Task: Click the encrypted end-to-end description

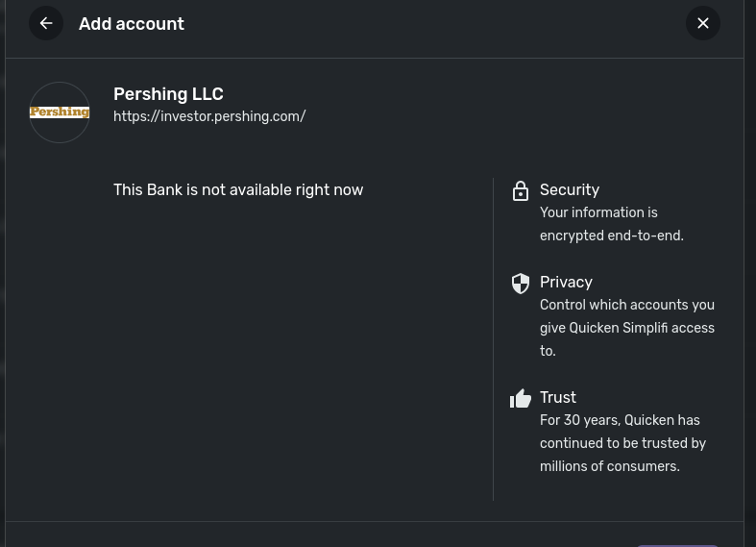Action: tap(612, 224)
